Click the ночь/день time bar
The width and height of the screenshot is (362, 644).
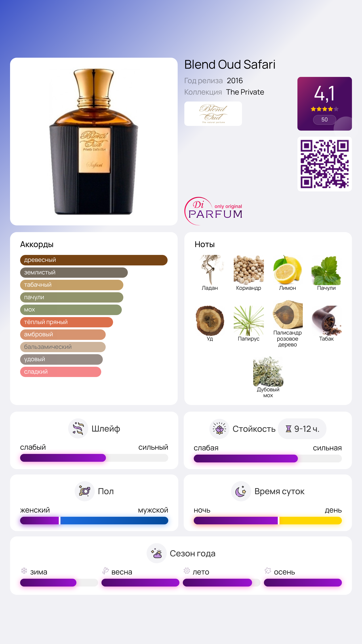tap(267, 521)
